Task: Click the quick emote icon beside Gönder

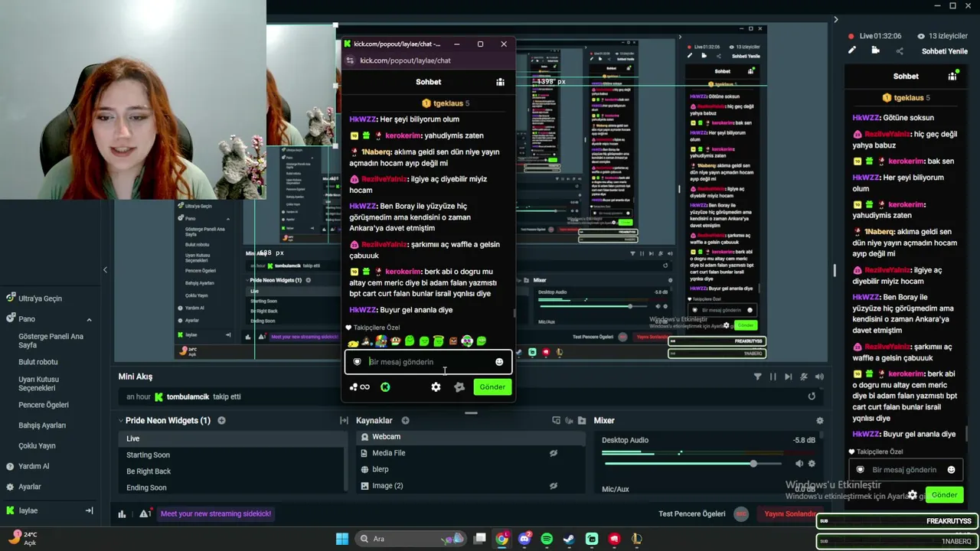Action: (x=459, y=387)
